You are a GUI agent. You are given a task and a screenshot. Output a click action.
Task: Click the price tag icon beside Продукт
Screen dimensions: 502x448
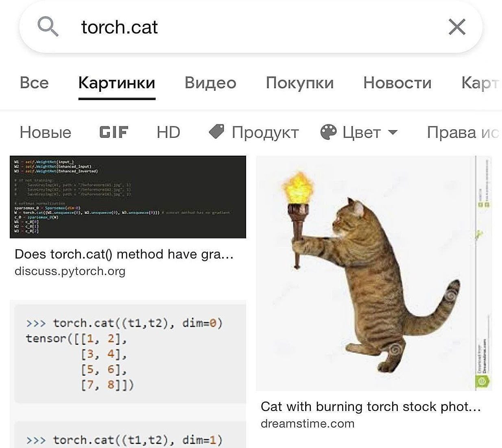coord(216,132)
